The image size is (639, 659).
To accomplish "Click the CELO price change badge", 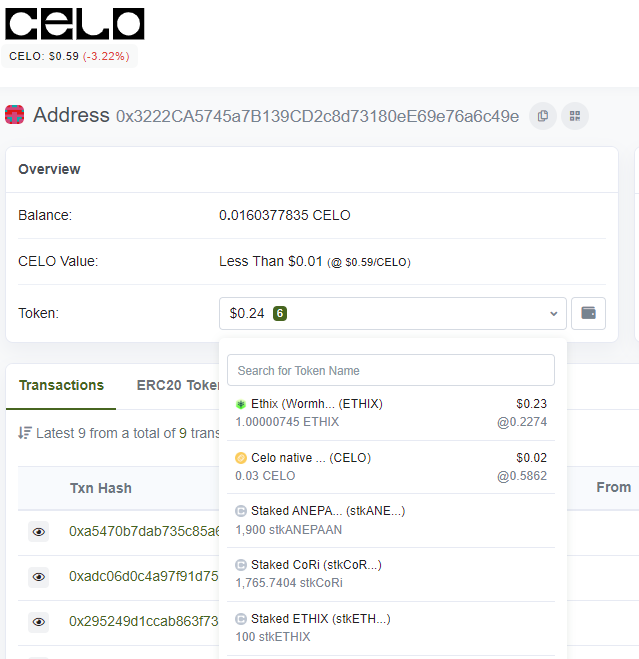I will [x=106, y=56].
